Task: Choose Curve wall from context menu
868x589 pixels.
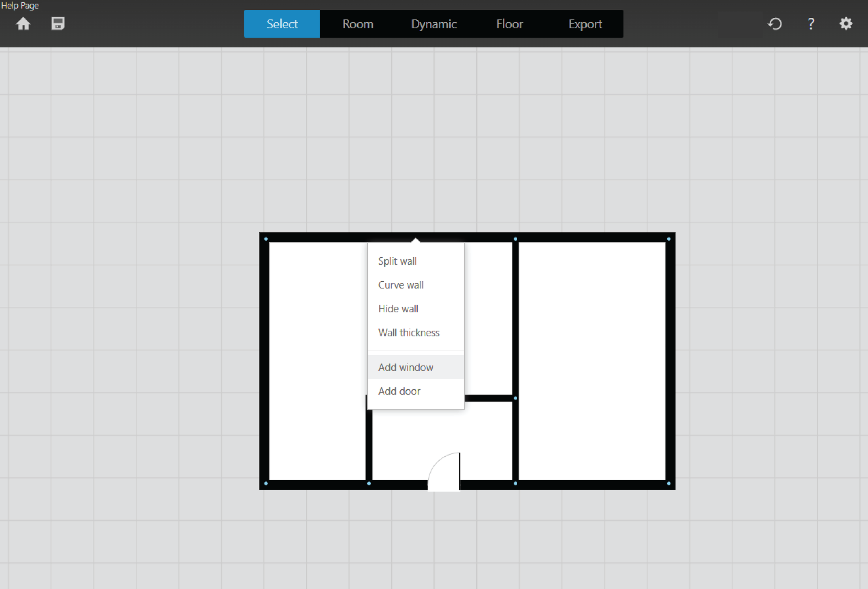Action: point(401,285)
